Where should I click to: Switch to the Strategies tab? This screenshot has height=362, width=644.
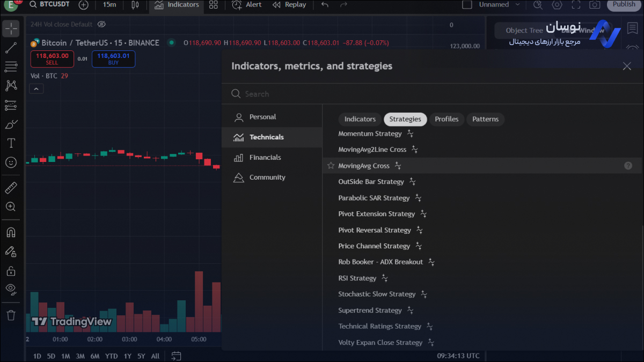(x=405, y=119)
